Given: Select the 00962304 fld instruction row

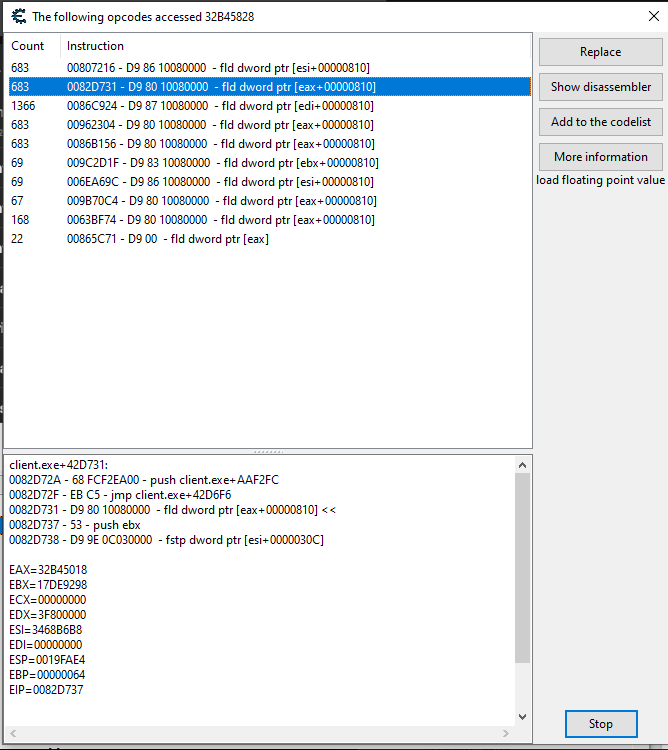Looking at the screenshot, I should [x=270, y=125].
